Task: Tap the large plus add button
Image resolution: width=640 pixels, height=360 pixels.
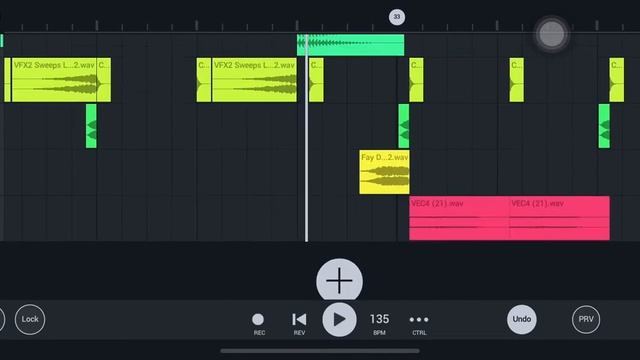Action: point(339,280)
